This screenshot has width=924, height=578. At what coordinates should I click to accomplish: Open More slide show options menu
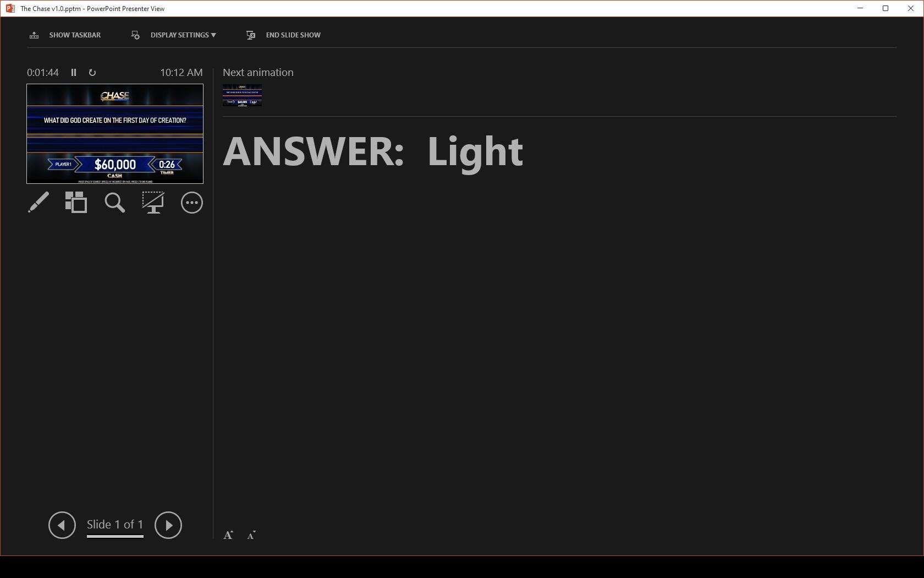192,203
